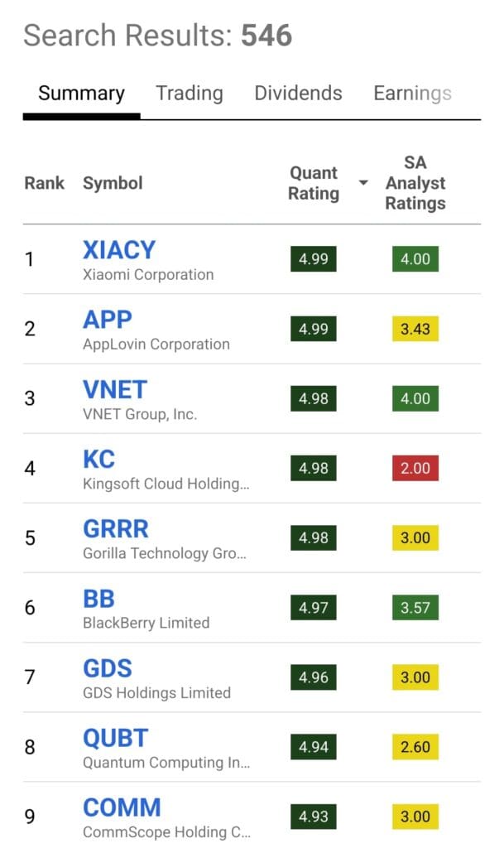Sort by the SA Analyst Ratings column
The height and width of the screenshot is (848, 504).
[x=415, y=183]
